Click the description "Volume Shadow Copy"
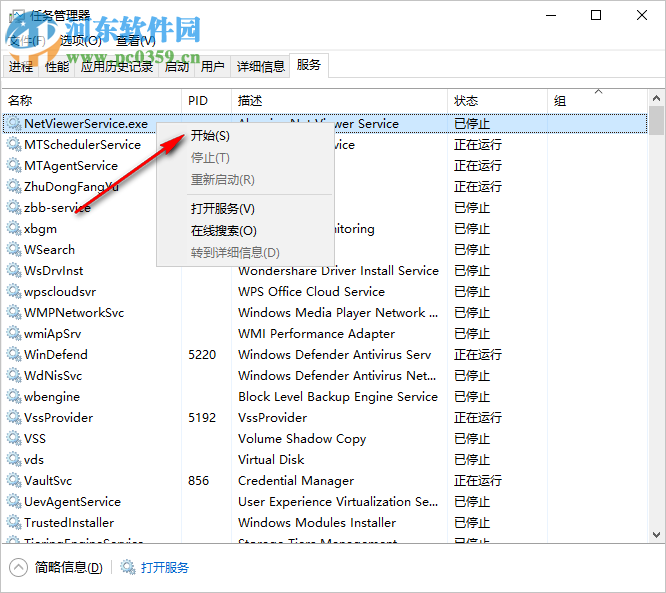The image size is (666, 593). pyautogui.click(x=302, y=439)
